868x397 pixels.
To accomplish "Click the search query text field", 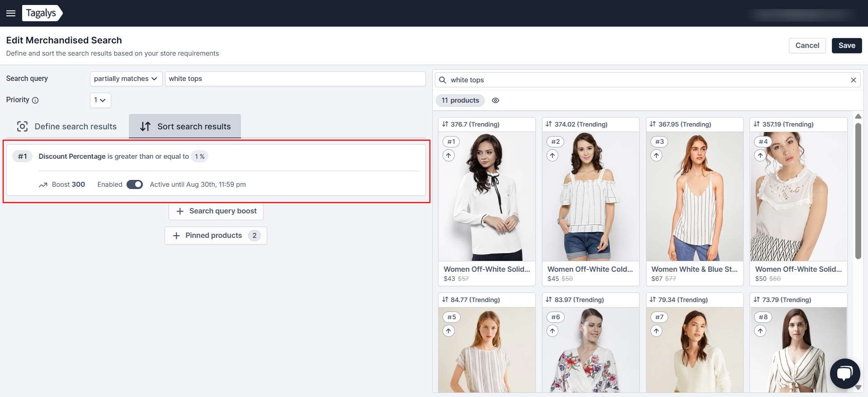I will 295,79.
